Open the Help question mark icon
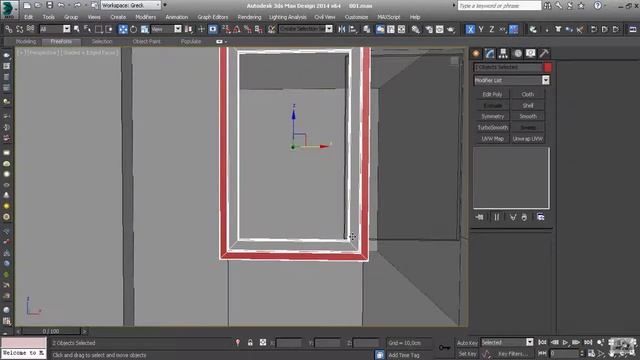 (598, 5)
